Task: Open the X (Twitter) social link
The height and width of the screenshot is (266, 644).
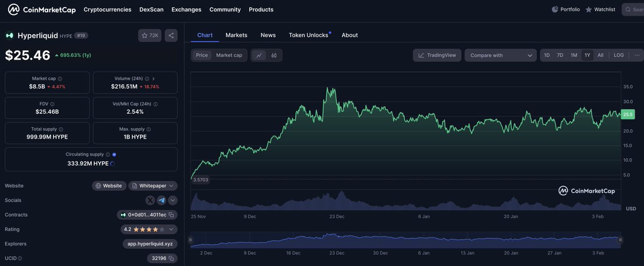Action: [x=151, y=200]
